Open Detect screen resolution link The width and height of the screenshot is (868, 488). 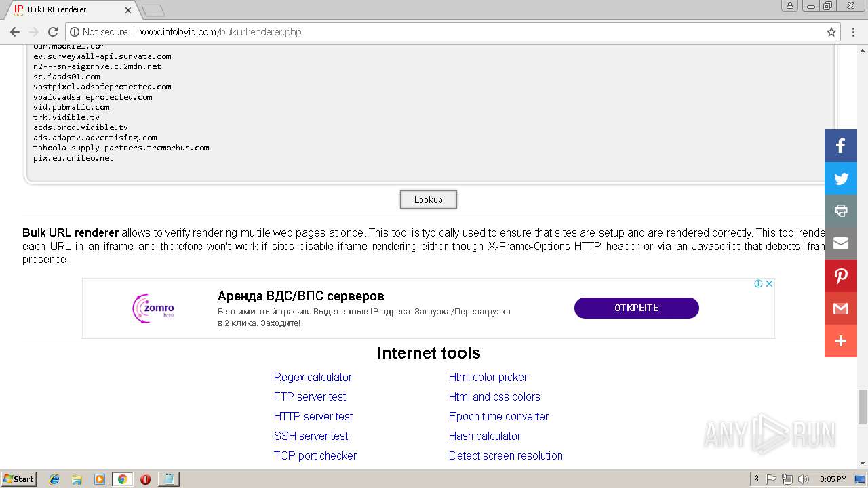(506, 455)
